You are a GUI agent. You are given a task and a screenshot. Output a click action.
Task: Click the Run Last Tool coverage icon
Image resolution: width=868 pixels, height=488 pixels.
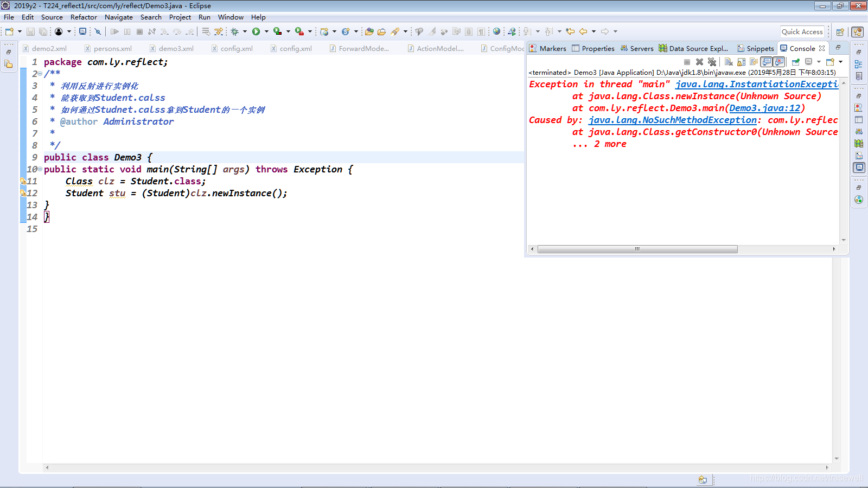pyautogui.click(x=277, y=31)
